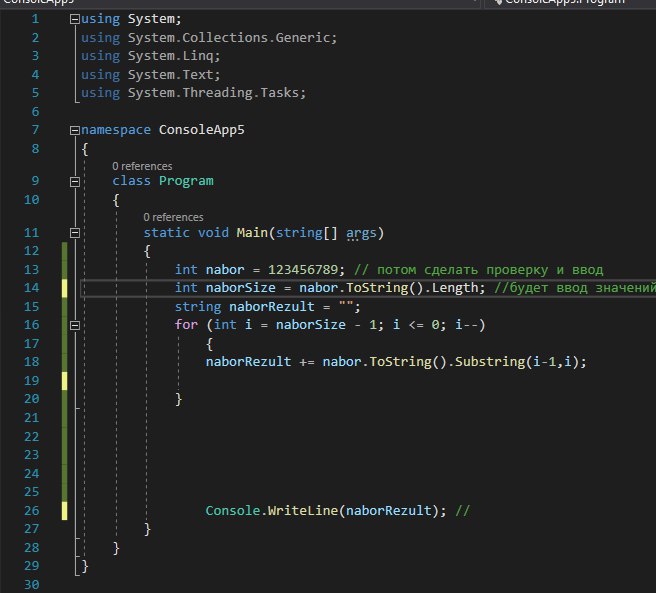Click the Console class name on line 26

pyautogui.click(x=234, y=511)
